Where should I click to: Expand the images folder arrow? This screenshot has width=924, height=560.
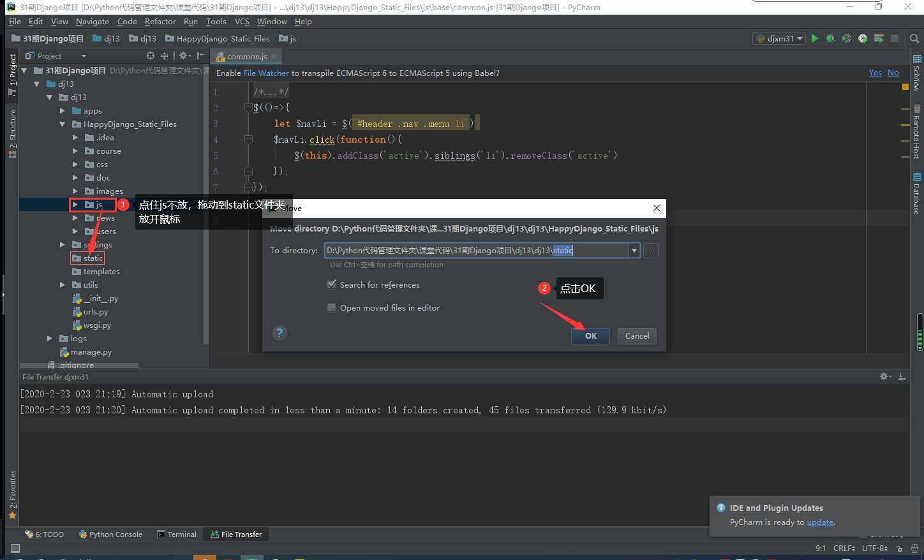coord(75,191)
